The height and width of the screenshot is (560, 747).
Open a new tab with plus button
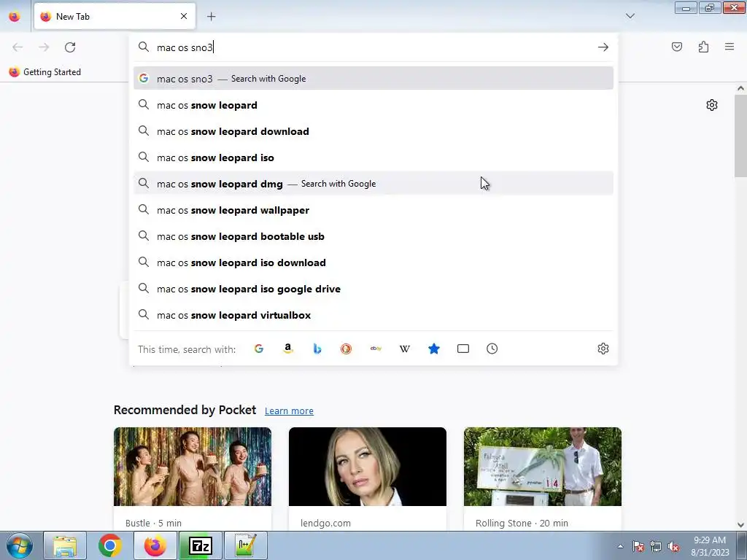pyautogui.click(x=211, y=17)
